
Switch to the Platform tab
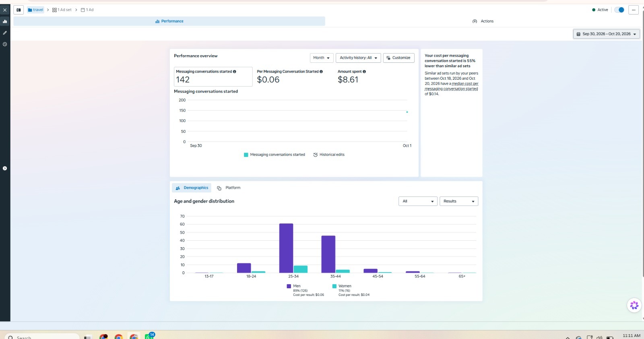(x=229, y=188)
